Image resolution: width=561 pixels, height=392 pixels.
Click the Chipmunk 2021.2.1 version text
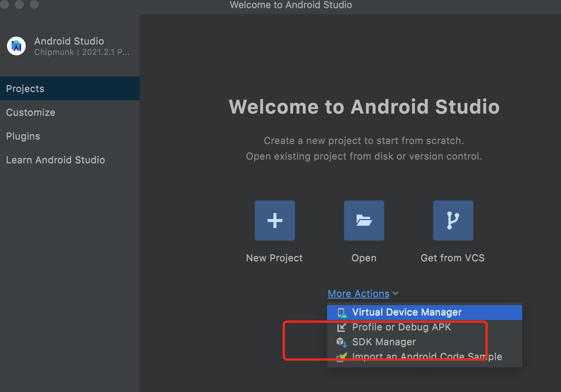click(x=82, y=52)
